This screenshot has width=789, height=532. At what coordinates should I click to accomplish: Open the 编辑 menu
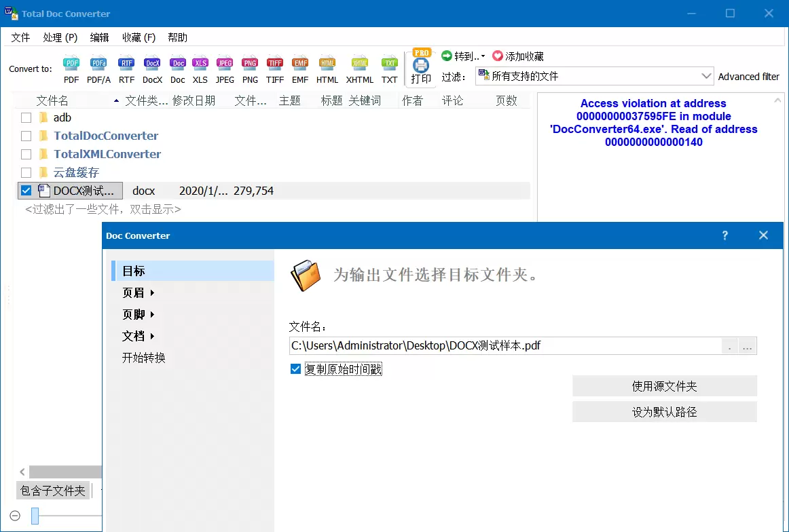(x=100, y=38)
